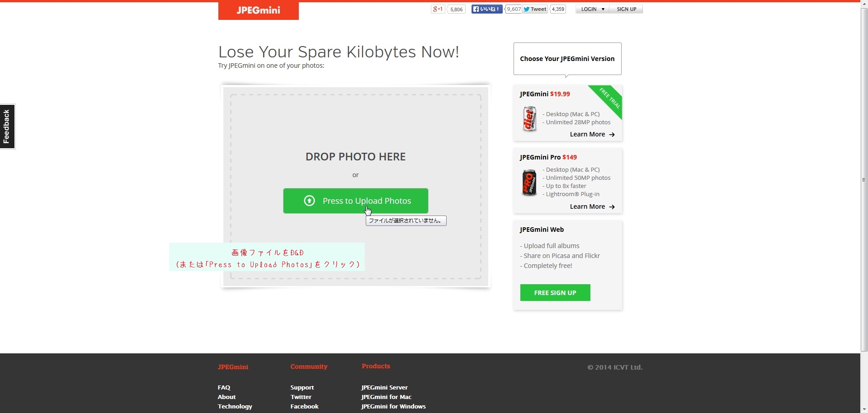Open the About footer link

pos(226,397)
